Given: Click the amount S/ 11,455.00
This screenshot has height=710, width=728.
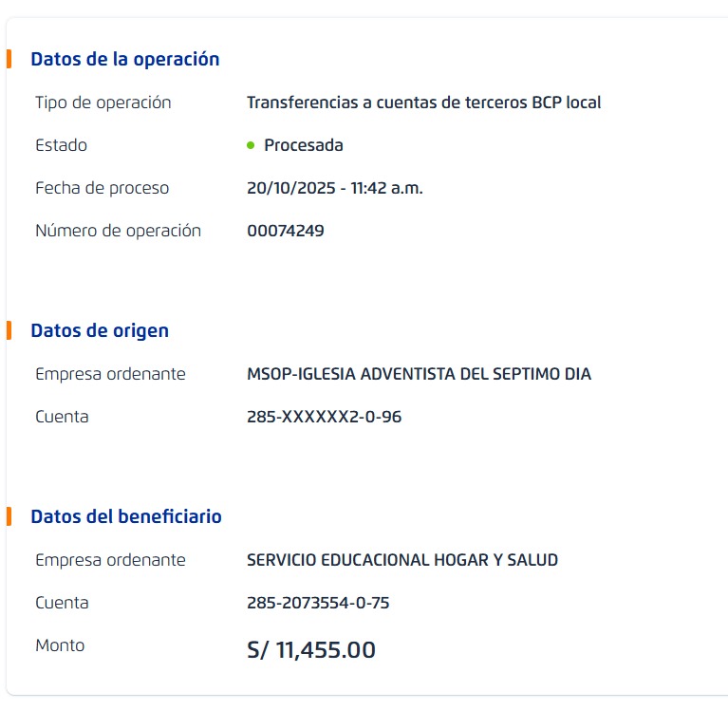Looking at the screenshot, I should [x=311, y=650].
